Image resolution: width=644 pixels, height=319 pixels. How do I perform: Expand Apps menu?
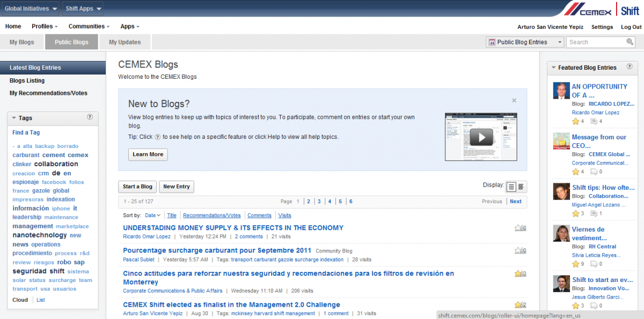[130, 26]
